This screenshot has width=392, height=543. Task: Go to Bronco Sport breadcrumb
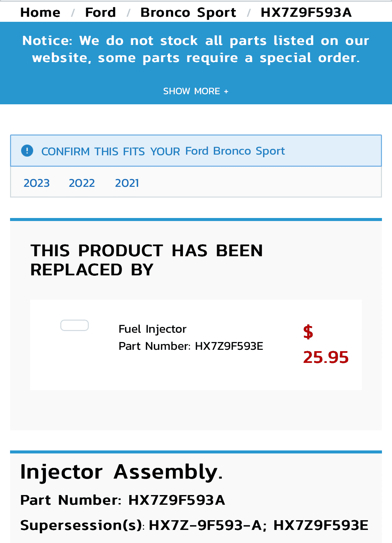[x=188, y=12]
